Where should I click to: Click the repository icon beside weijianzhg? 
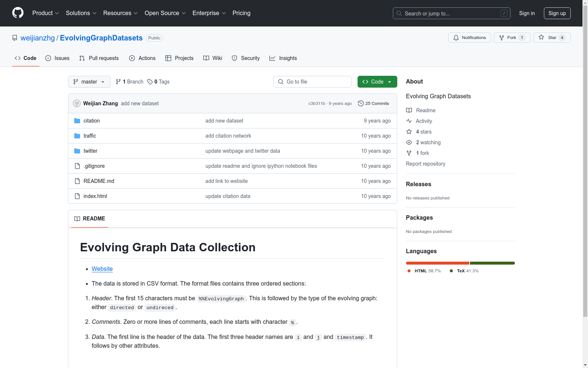pyautogui.click(x=15, y=38)
